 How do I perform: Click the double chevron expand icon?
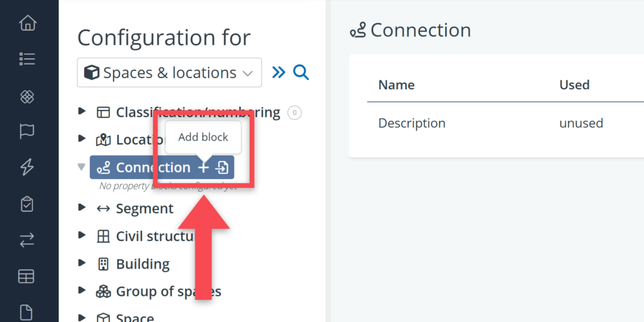click(279, 73)
